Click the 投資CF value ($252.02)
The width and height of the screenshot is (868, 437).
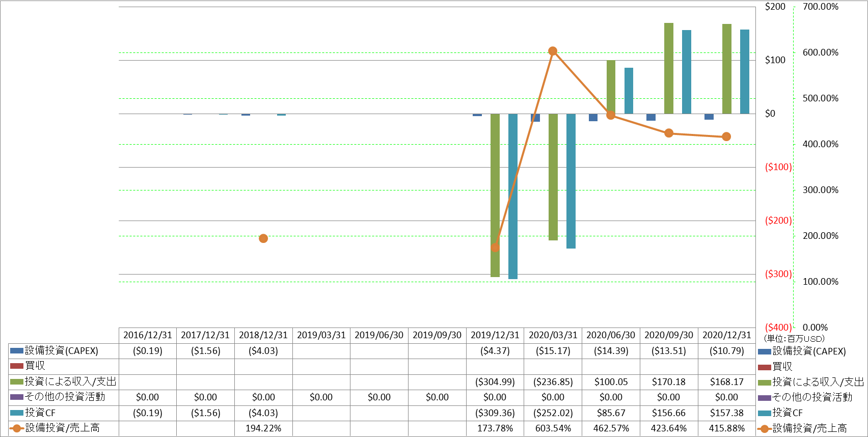coord(553,413)
